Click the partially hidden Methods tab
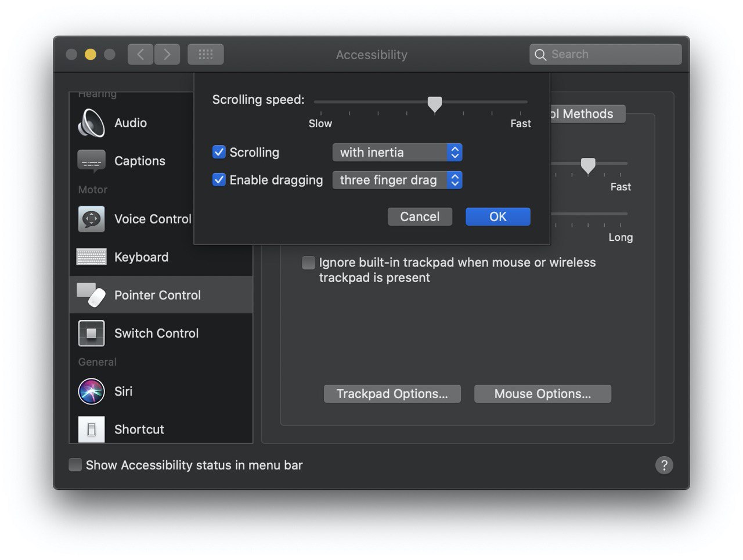 pyautogui.click(x=587, y=114)
